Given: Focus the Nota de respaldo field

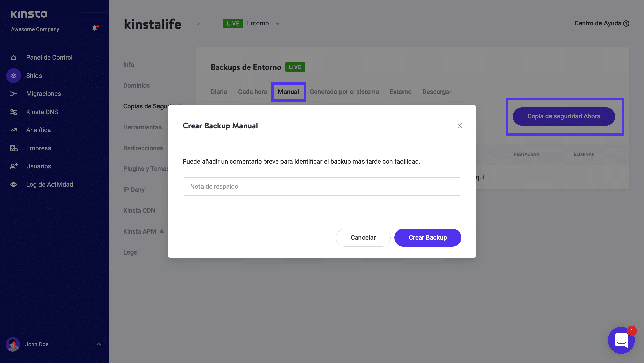Looking at the screenshot, I should pos(322,187).
